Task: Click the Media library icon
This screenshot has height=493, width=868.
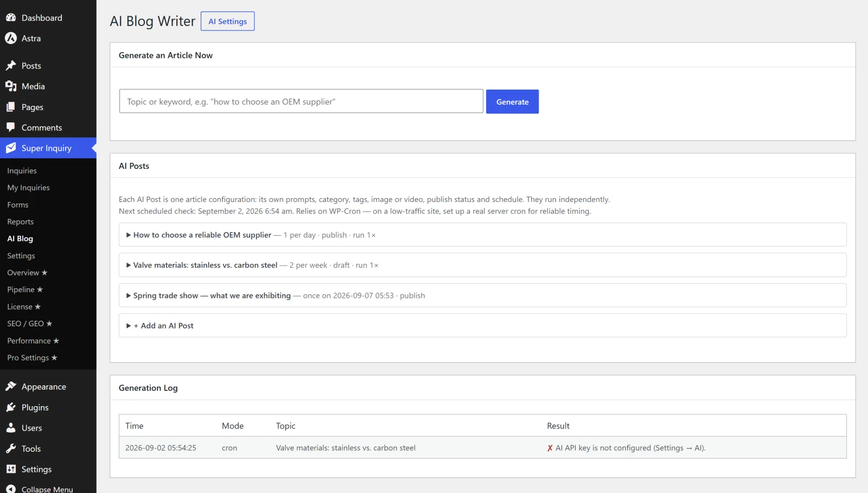Action: tap(11, 86)
